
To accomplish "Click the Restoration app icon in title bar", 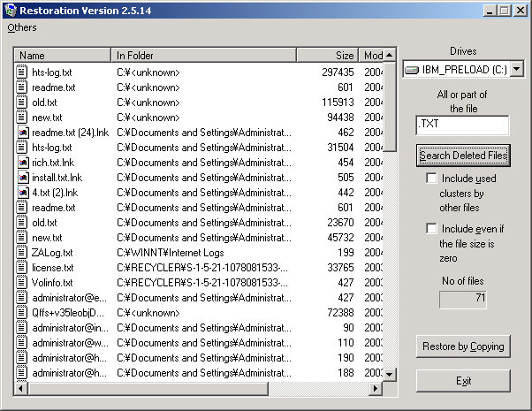I will tap(10, 10).
